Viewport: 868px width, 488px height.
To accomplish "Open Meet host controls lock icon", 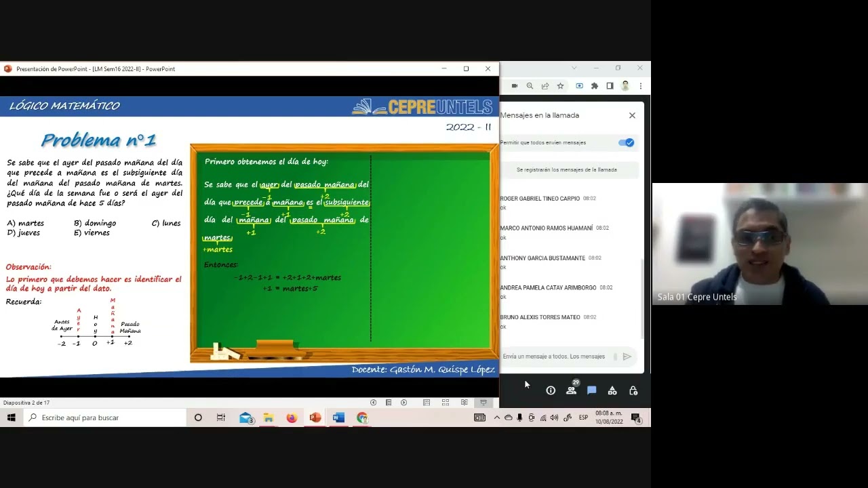I will pos(633,390).
